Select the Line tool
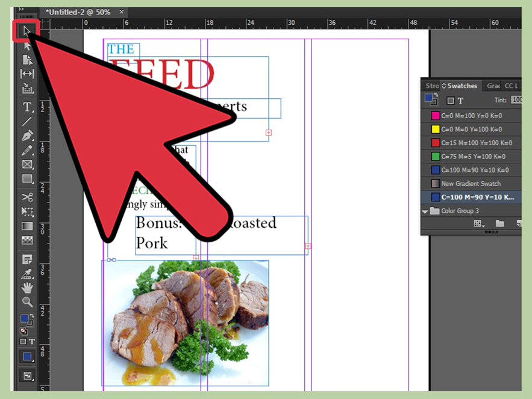Screen dimensions: 532x399 point(27,121)
